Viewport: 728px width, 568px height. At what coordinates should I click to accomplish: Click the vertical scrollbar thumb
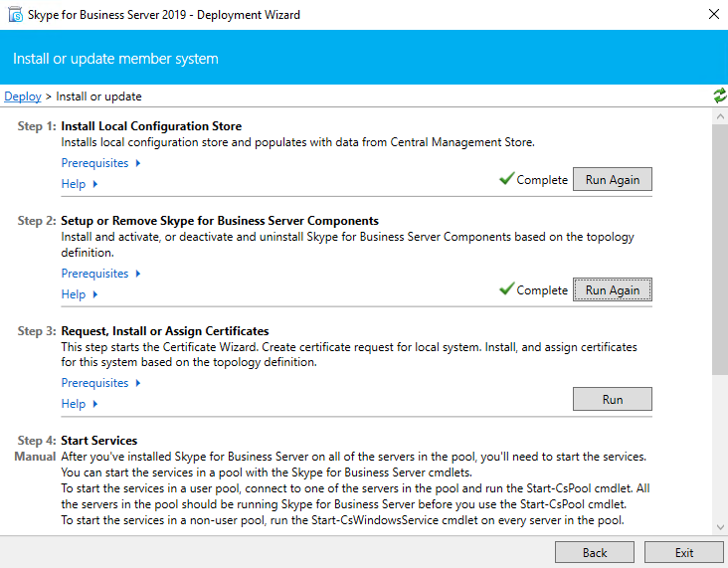[x=719, y=249]
